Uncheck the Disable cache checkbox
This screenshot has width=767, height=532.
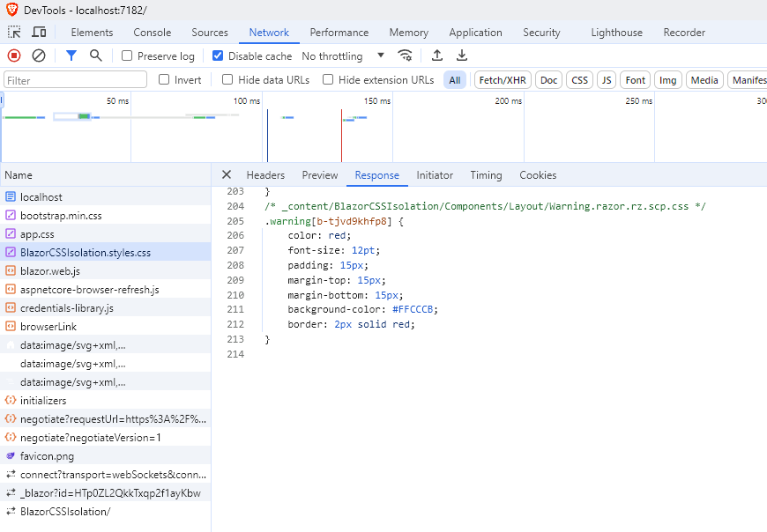tap(218, 55)
